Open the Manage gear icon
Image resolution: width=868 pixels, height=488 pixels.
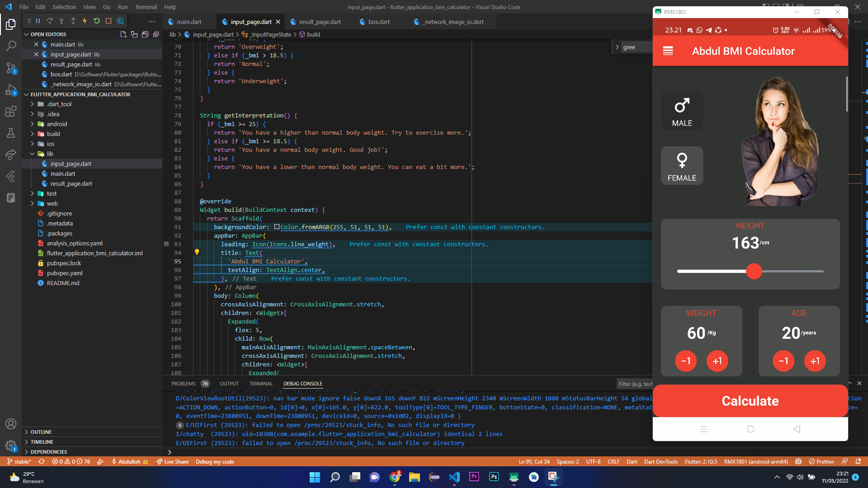point(11,446)
